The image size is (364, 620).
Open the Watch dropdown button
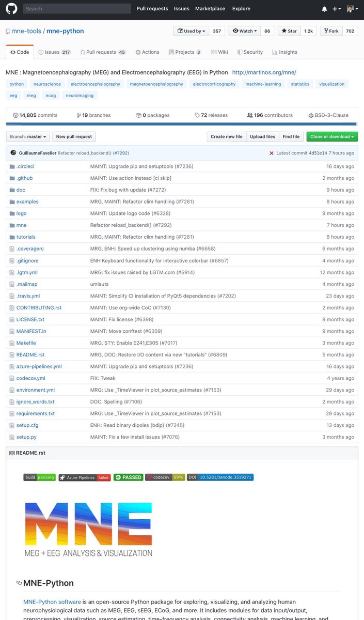tap(245, 31)
